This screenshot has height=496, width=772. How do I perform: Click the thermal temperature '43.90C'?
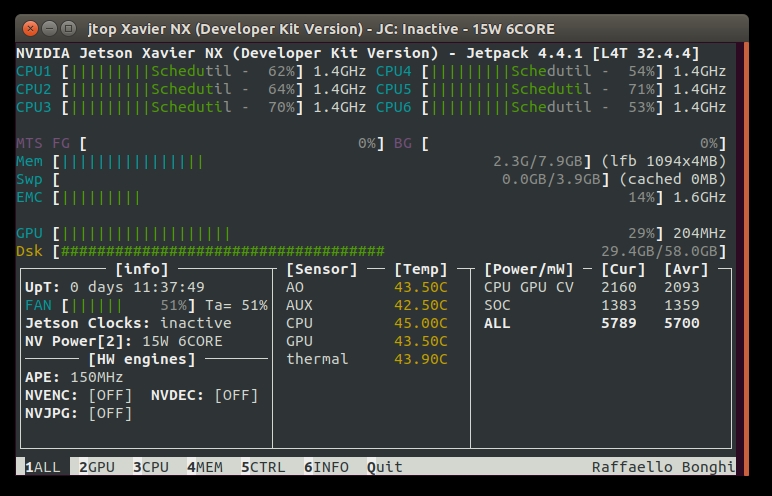click(x=420, y=359)
